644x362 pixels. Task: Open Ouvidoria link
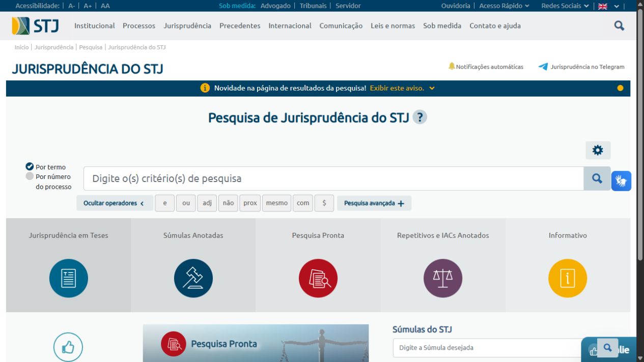[456, 6]
